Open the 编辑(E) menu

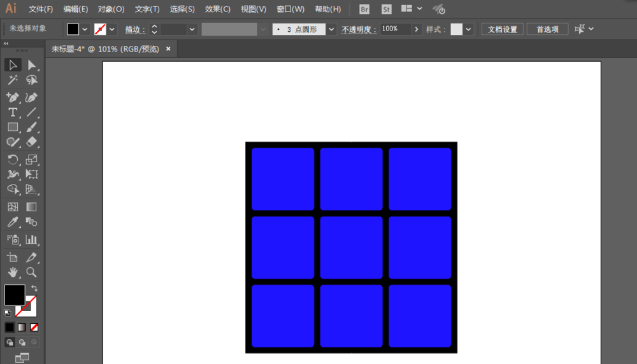pyautogui.click(x=76, y=9)
